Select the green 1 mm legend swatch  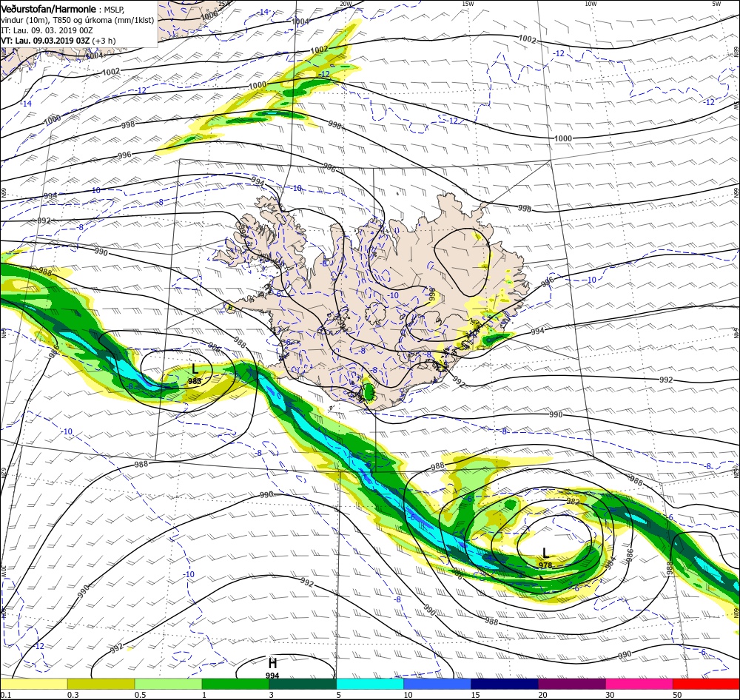235,684
